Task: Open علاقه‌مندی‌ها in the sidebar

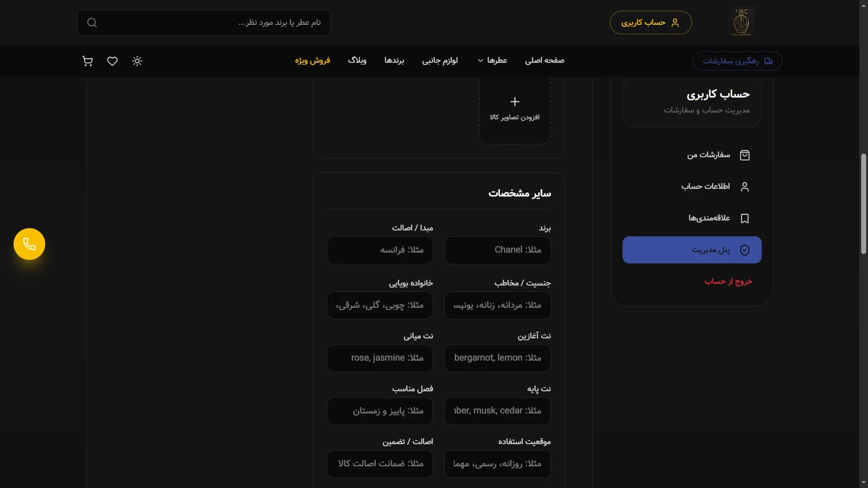Action: click(x=692, y=219)
